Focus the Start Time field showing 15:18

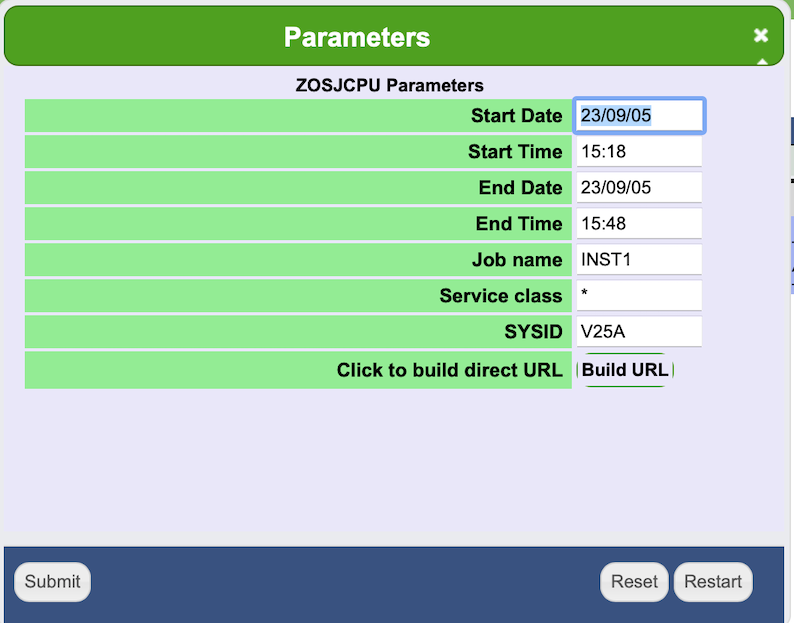click(638, 152)
